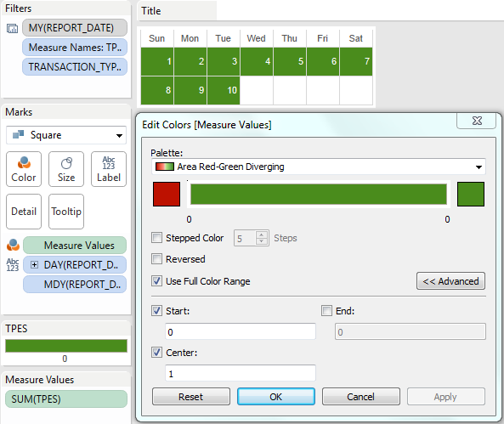Open the Tooltip marks card
Screen dimensions: 504x424
point(66,212)
